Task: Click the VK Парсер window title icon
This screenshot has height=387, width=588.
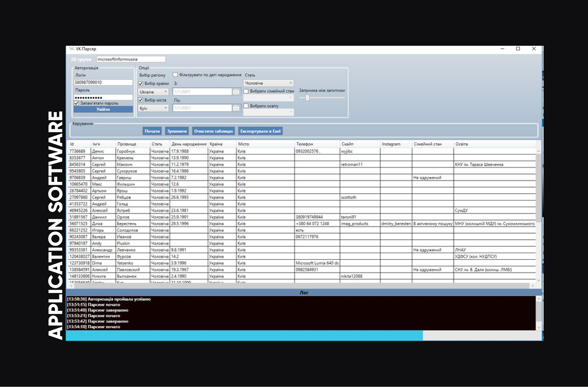Action: tap(72, 49)
